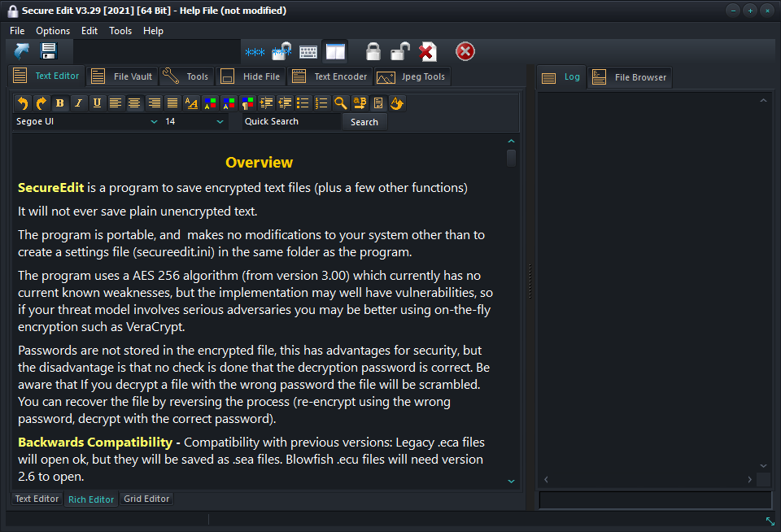The image size is (781, 532).
Task: Select the bottom Text Editor mode tab
Action: (x=37, y=499)
